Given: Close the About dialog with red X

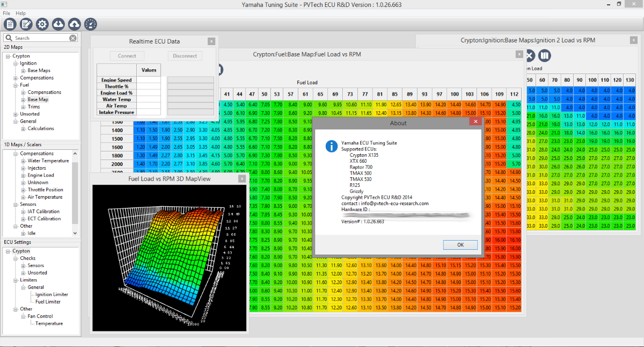Looking at the screenshot, I should pyautogui.click(x=475, y=122).
